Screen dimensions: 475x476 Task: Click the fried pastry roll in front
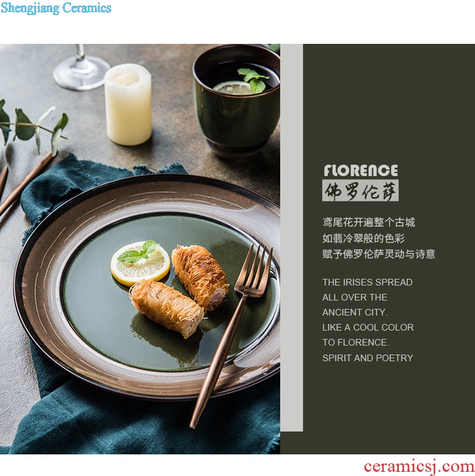167,308
